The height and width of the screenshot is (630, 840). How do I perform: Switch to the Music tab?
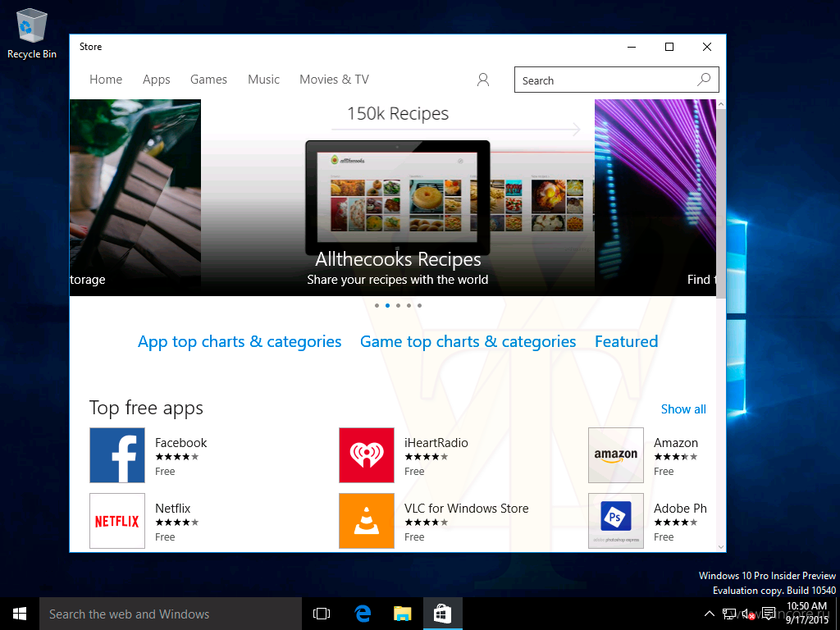tap(263, 80)
